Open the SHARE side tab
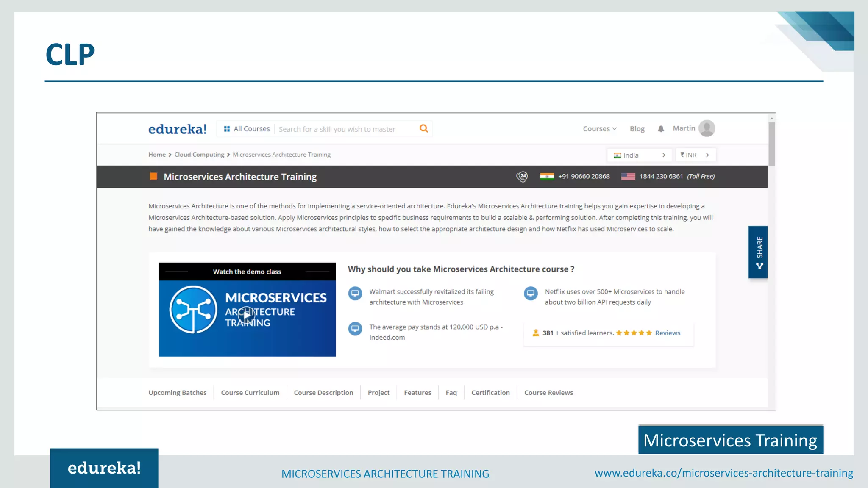Image resolution: width=868 pixels, height=488 pixels. (758, 252)
